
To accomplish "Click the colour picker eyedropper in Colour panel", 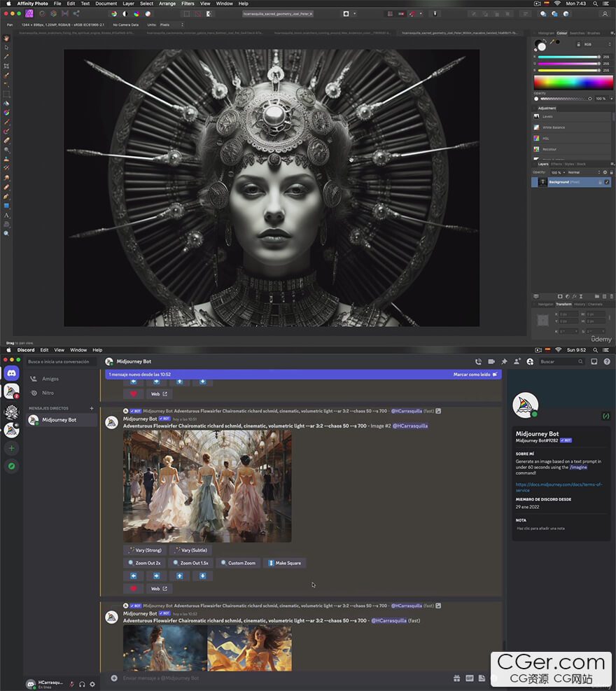I will 552,42.
